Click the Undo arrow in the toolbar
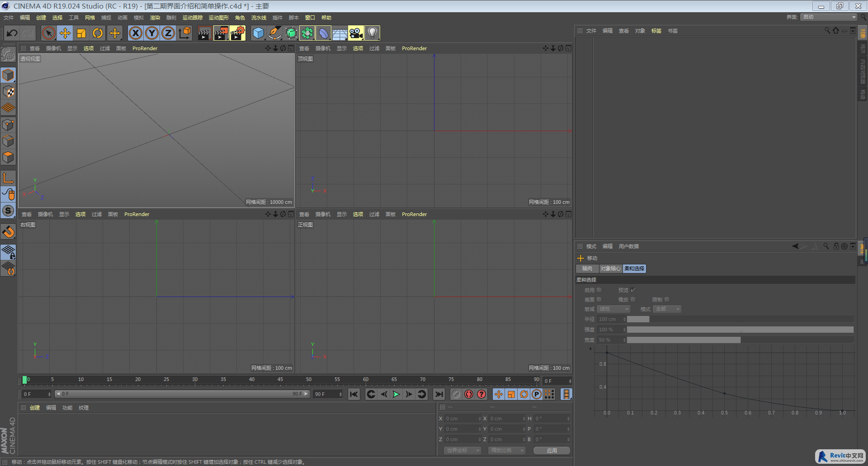This screenshot has height=466, width=868. [12, 33]
